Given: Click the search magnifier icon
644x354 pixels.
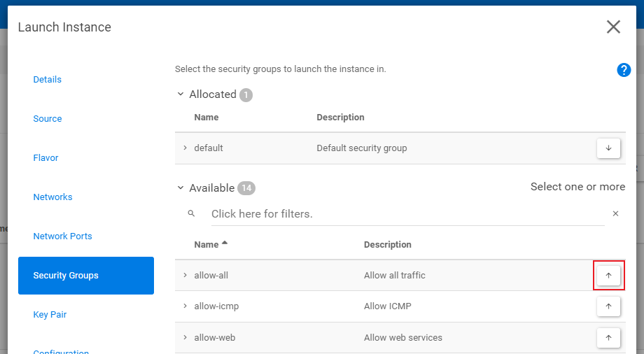Looking at the screenshot, I should (x=191, y=213).
